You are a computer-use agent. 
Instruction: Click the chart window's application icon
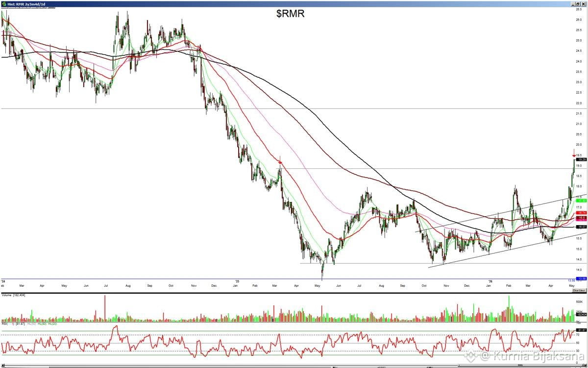[3, 3]
